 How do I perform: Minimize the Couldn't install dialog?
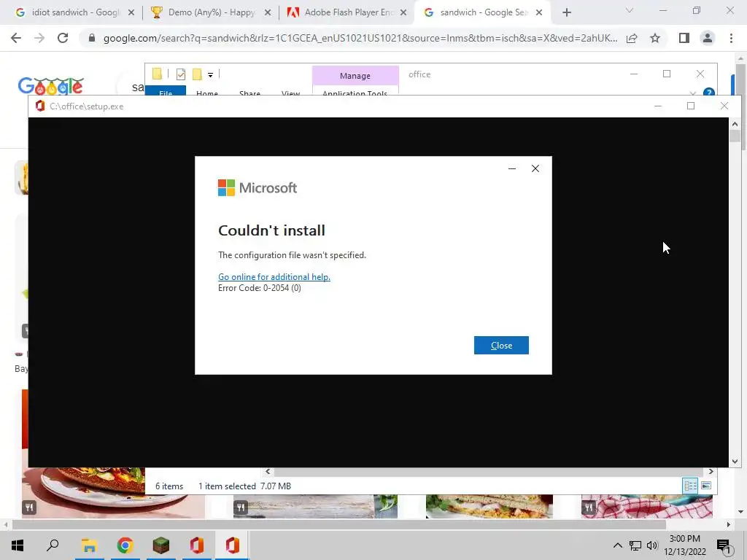click(512, 168)
